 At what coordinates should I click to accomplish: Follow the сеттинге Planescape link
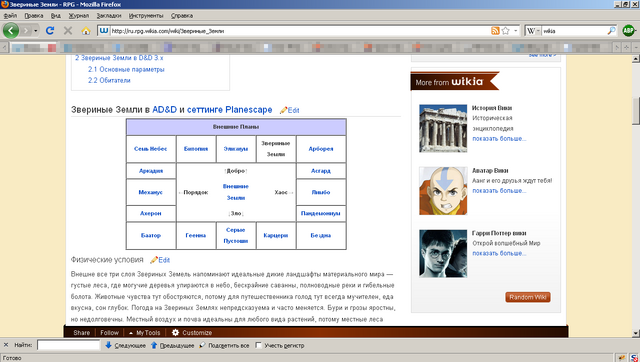[x=229, y=110]
